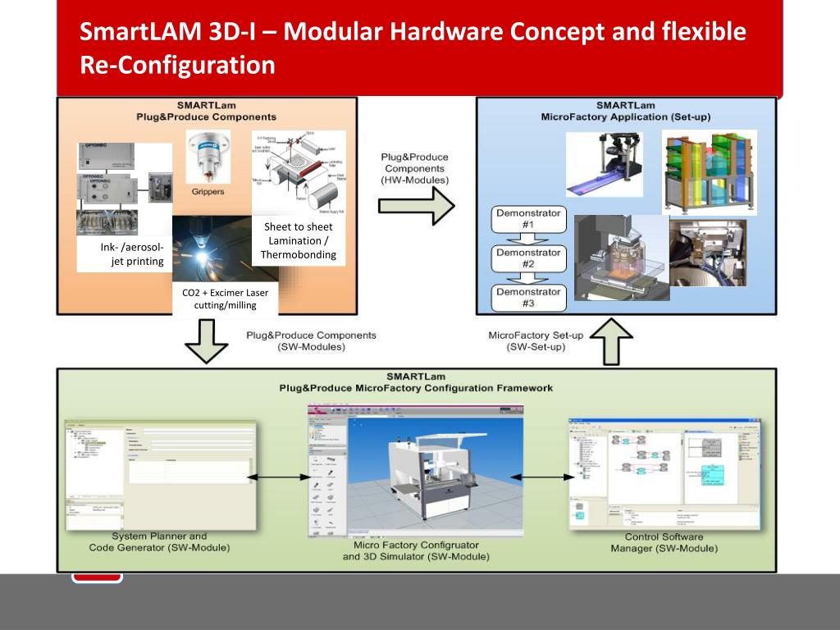Select the 'Grippers' caption

[x=208, y=191]
